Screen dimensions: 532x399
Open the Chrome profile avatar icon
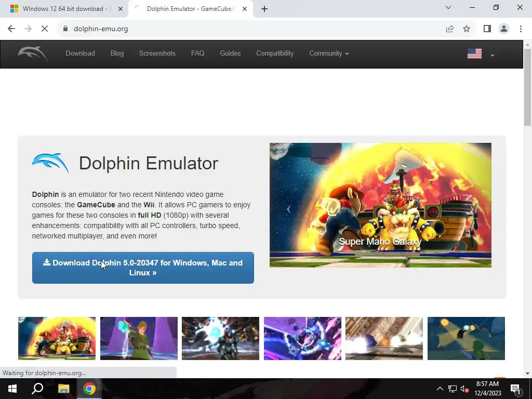[504, 29]
